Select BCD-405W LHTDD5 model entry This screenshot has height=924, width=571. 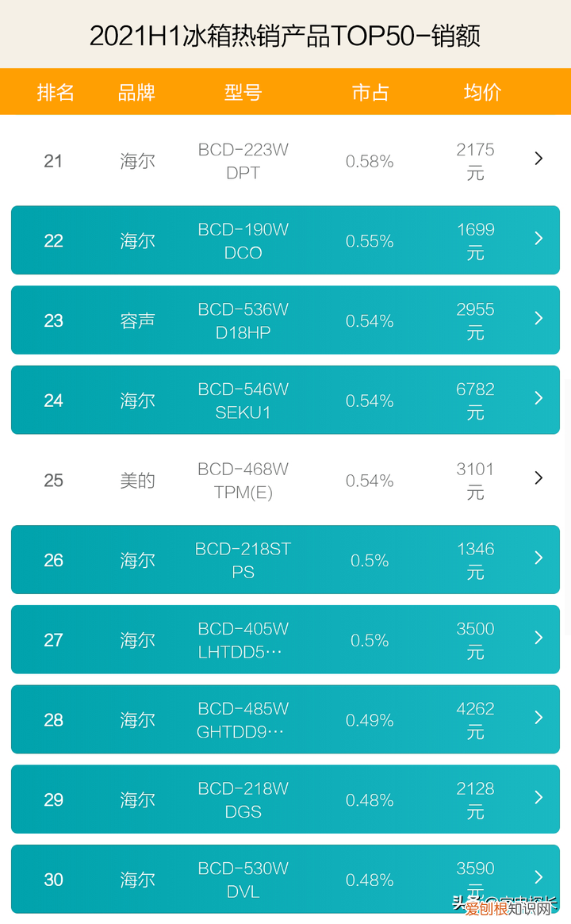(243, 641)
